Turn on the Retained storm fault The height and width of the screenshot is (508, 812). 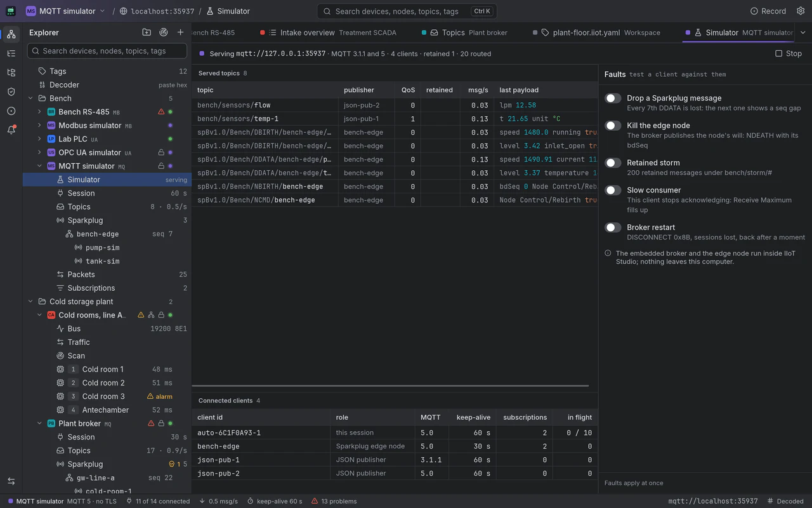point(613,163)
